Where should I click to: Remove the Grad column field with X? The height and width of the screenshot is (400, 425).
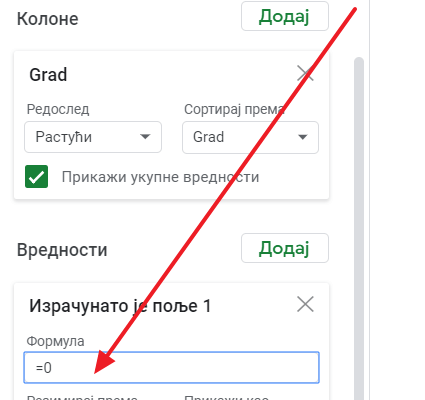(305, 74)
